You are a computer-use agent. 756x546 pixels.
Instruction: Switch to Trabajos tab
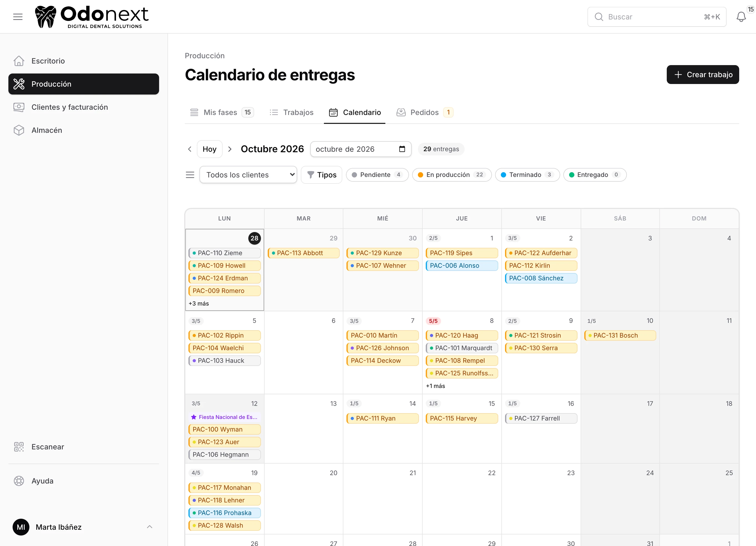click(291, 112)
